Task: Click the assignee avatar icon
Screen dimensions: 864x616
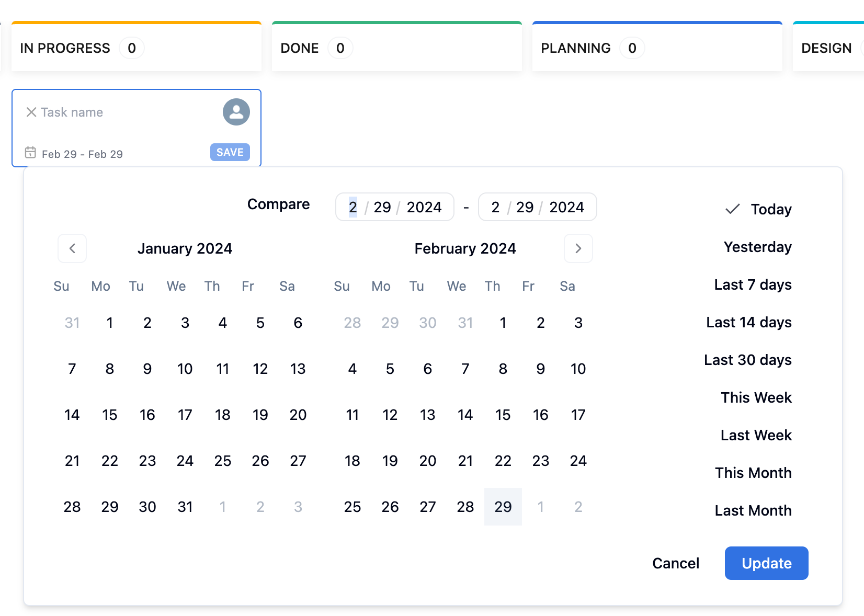Action: click(236, 112)
